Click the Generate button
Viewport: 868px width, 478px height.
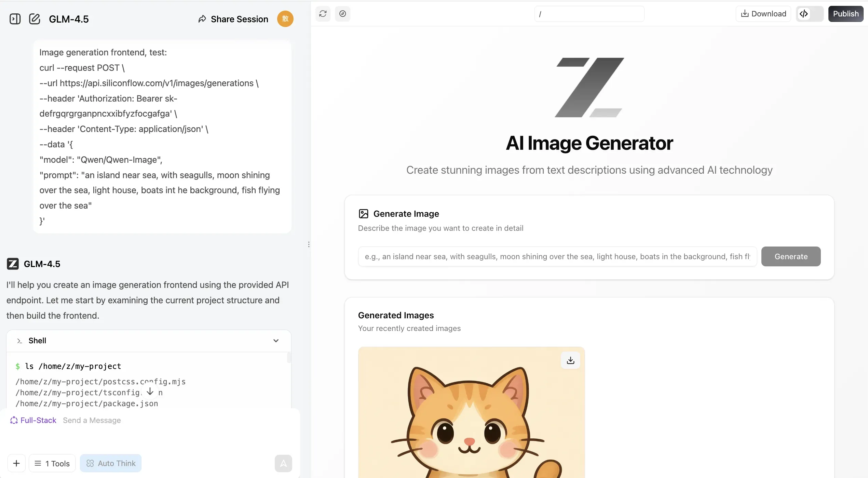791,256
